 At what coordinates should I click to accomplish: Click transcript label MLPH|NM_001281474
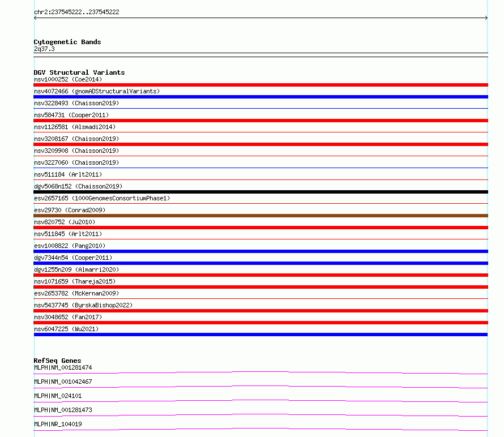63,367
